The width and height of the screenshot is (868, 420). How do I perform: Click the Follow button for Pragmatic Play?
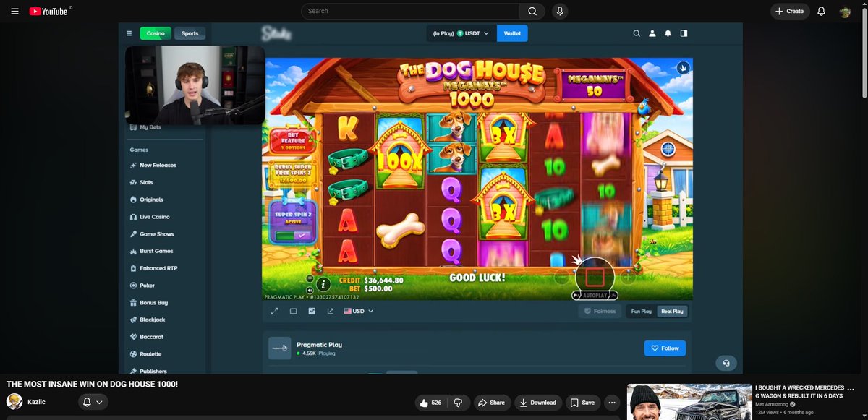[665, 348]
